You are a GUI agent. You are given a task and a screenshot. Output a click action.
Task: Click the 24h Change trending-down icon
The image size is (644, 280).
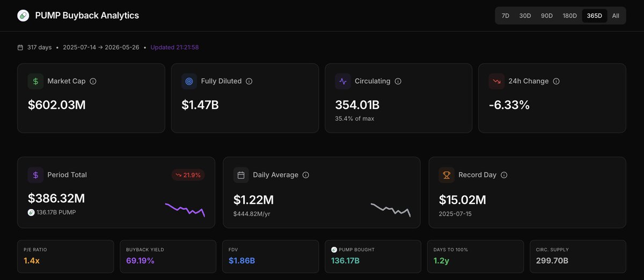pos(496,81)
